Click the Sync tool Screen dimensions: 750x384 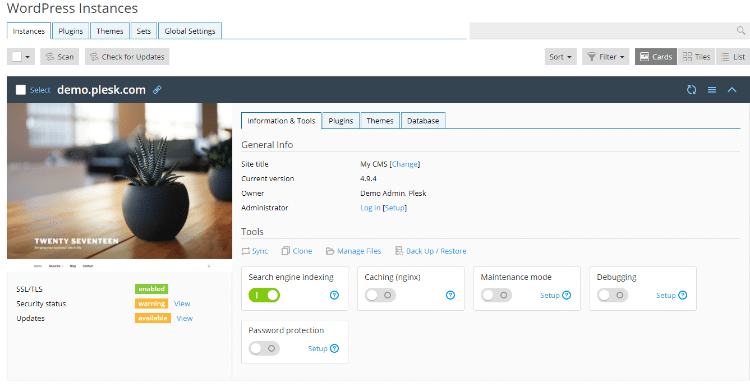[254, 251]
